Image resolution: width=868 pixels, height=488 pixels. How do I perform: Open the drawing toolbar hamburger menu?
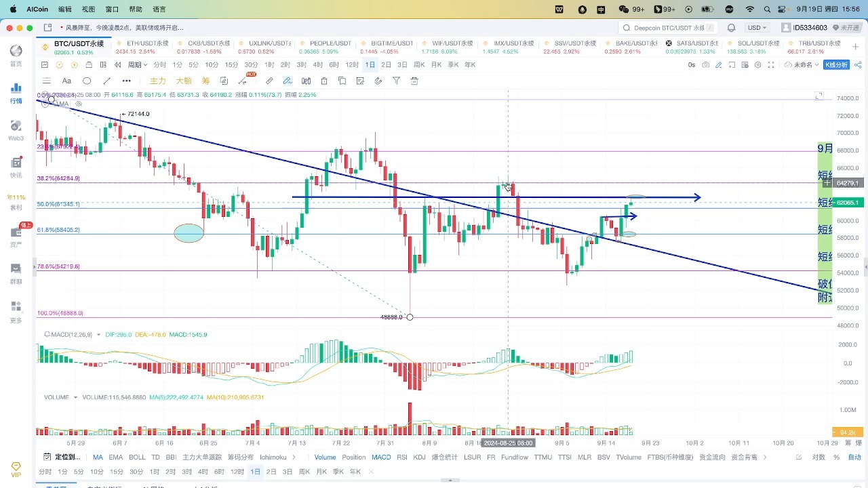click(47, 81)
